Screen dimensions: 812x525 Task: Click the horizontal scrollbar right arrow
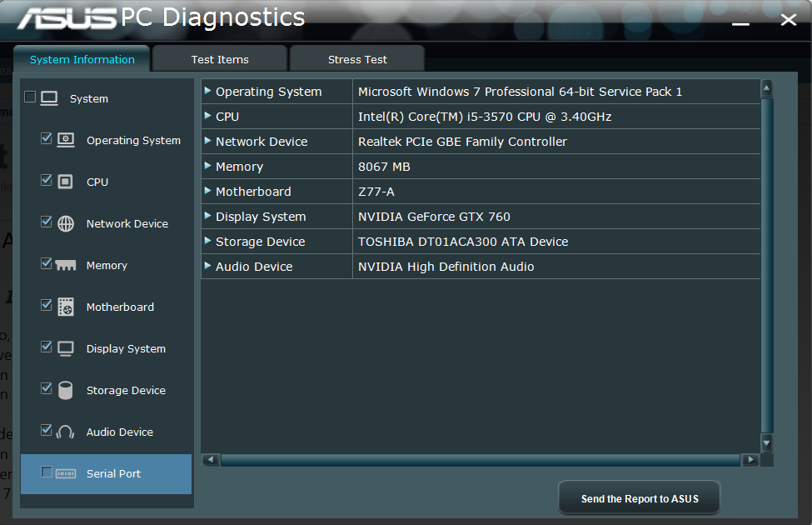pos(750,460)
